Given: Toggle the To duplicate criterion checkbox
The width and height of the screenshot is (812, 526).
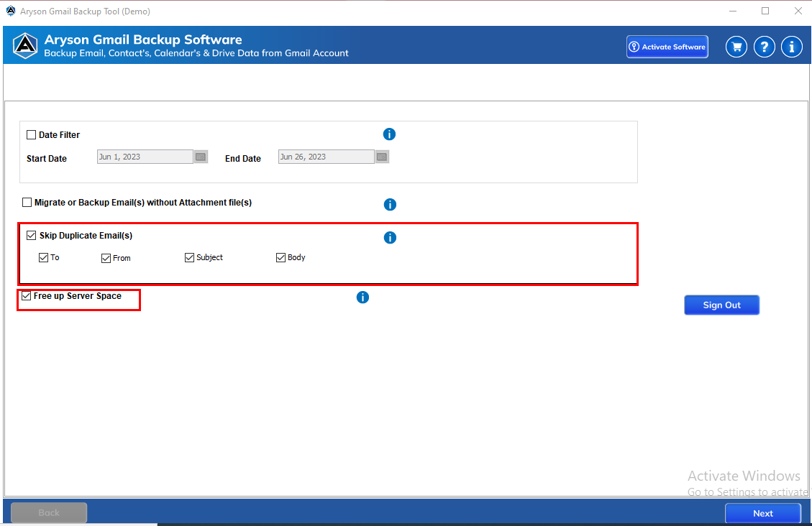Looking at the screenshot, I should pyautogui.click(x=43, y=257).
